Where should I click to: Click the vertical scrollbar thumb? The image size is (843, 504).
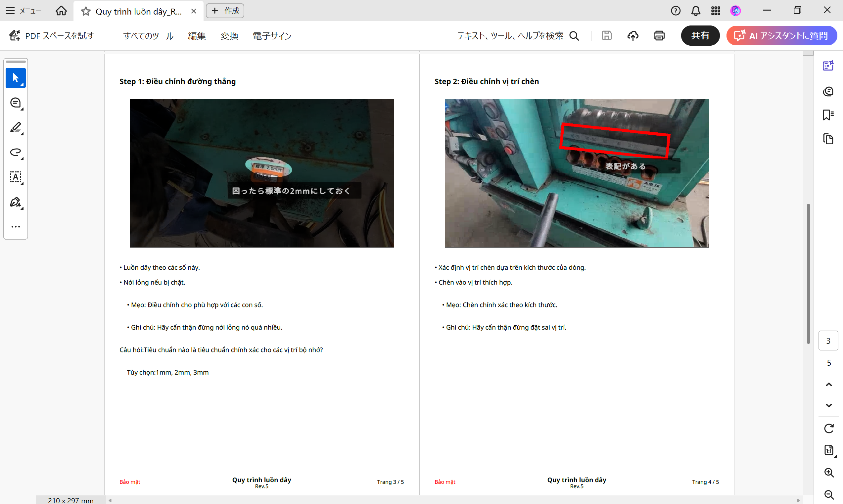pos(808,273)
